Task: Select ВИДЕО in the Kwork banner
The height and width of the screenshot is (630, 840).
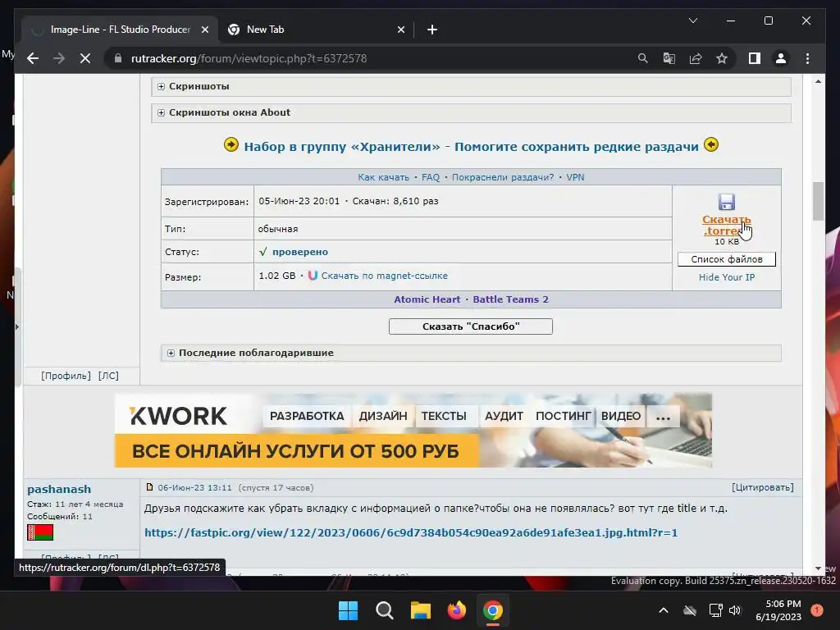Action: (621, 416)
